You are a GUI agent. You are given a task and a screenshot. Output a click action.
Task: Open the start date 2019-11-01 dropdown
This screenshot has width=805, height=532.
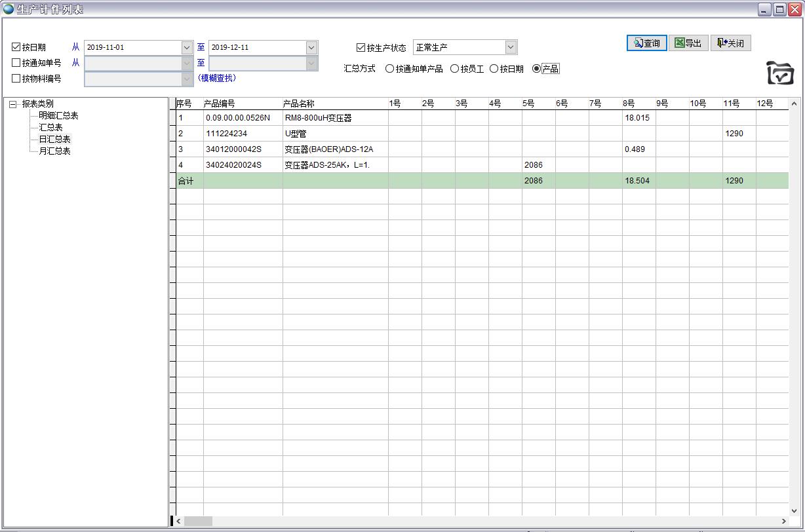tap(187, 48)
